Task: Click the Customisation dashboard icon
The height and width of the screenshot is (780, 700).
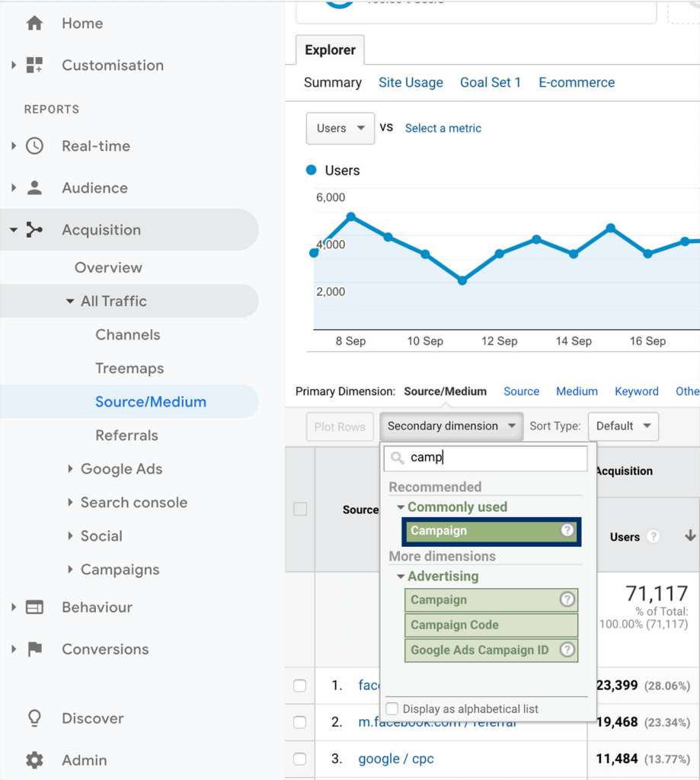Action: pos(34,66)
